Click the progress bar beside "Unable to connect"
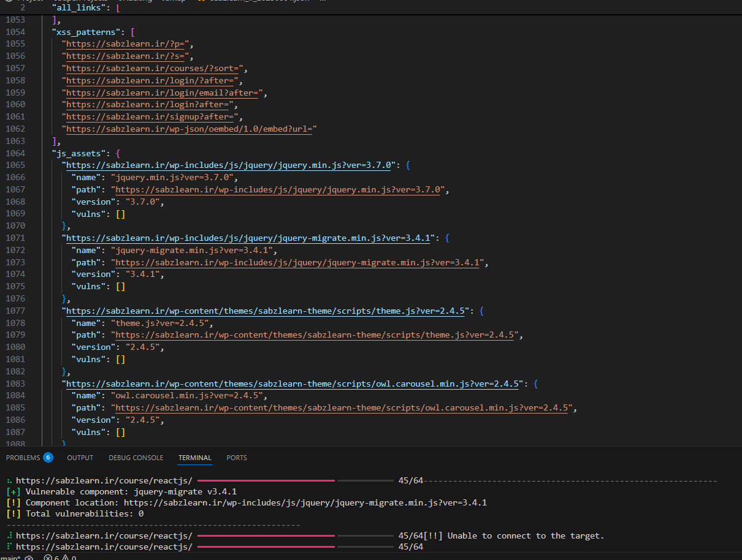Screen dimensions: 742x560 coord(296,536)
